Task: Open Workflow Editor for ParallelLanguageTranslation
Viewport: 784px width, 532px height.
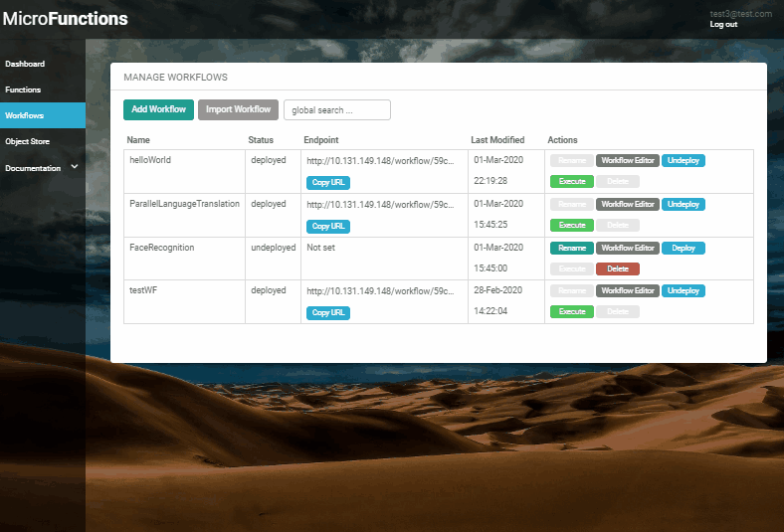Action: (x=628, y=204)
